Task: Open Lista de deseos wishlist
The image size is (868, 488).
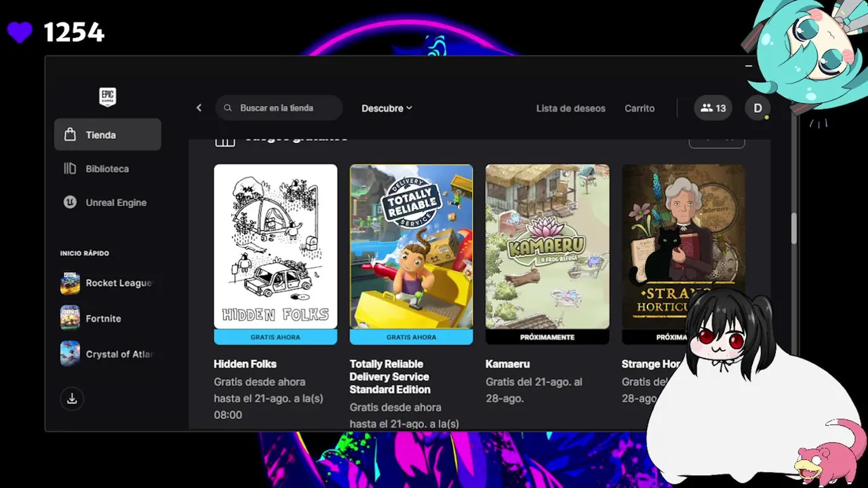Action: click(x=570, y=108)
